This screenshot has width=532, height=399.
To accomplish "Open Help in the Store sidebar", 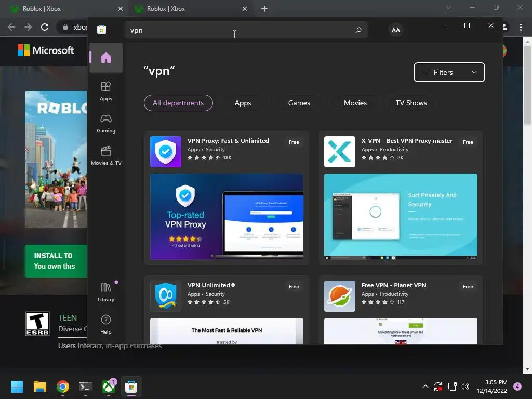I will click(x=106, y=324).
